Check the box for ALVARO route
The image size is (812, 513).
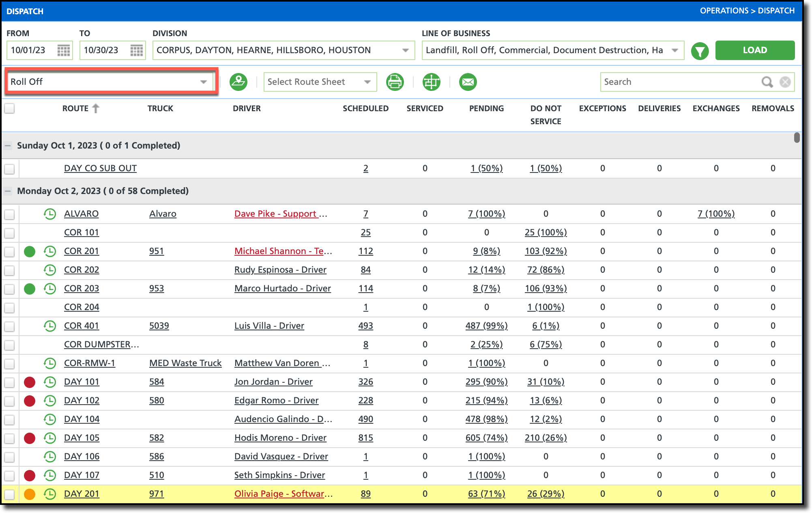point(9,214)
